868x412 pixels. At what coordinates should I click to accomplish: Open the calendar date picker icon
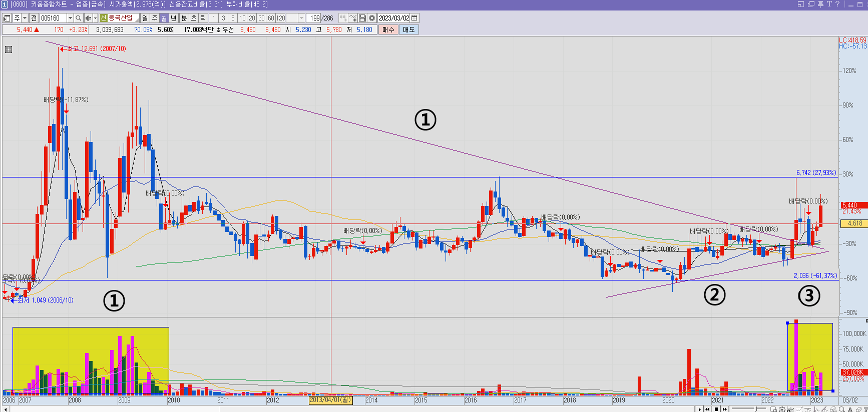click(x=414, y=18)
